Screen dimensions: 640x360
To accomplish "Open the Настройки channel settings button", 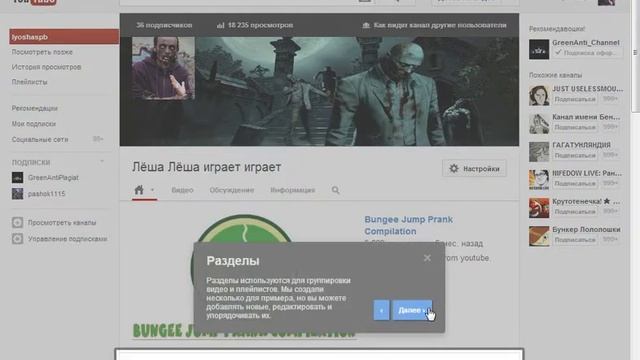I will coord(474,169).
